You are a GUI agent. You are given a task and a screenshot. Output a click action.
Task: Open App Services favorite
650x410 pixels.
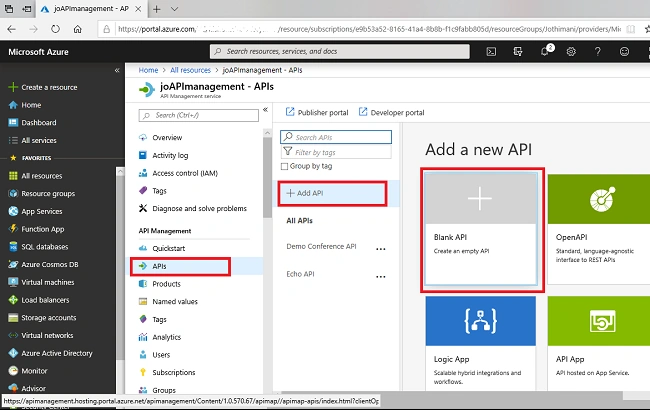click(35, 211)
